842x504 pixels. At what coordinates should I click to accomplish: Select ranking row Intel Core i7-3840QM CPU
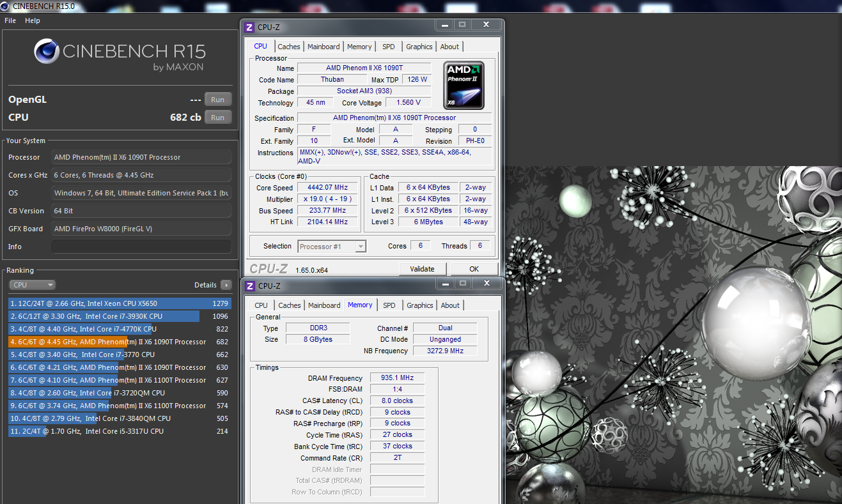coord(120,418)
